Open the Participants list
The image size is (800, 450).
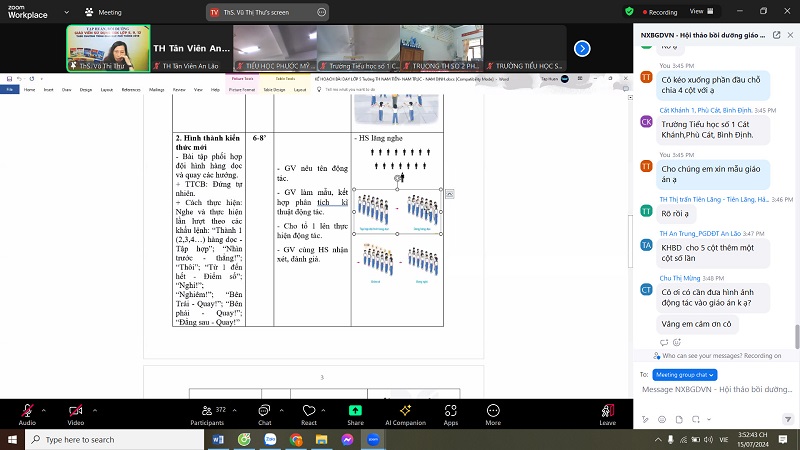pyautogui.click(x=207, y=411)
